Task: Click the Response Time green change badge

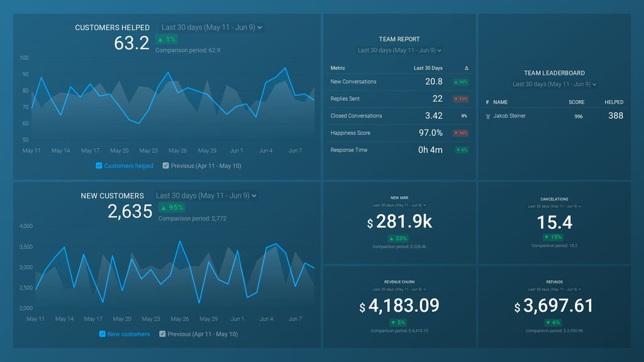Action: pos(462,150)
